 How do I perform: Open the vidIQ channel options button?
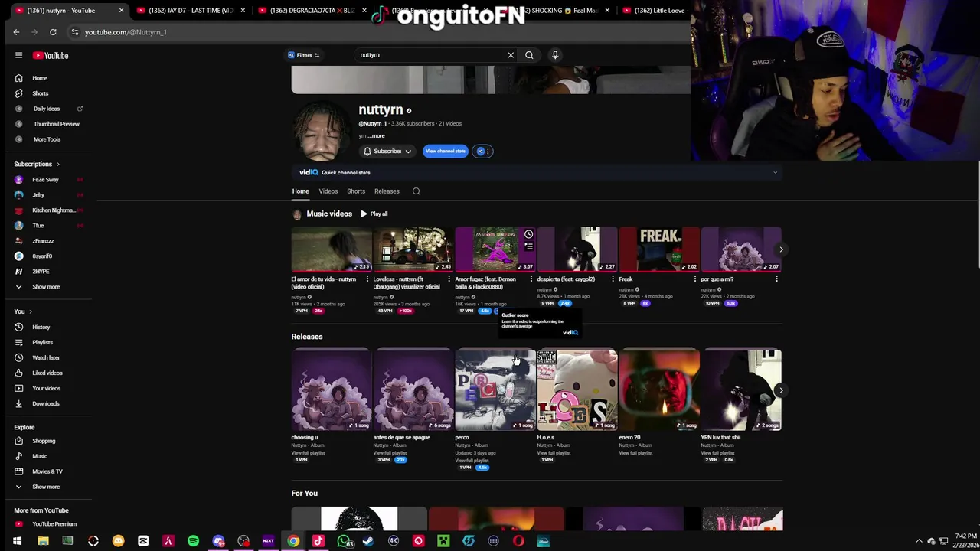482,151
